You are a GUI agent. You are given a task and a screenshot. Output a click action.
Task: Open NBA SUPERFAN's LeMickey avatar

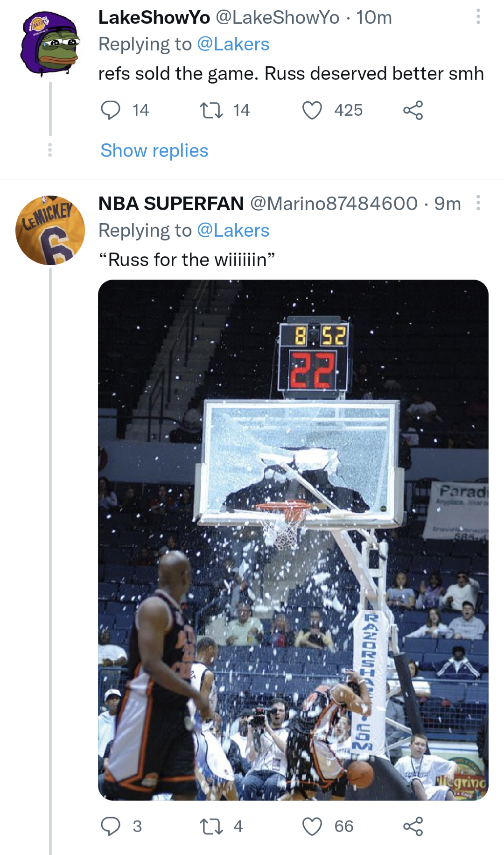pos(50,230)
